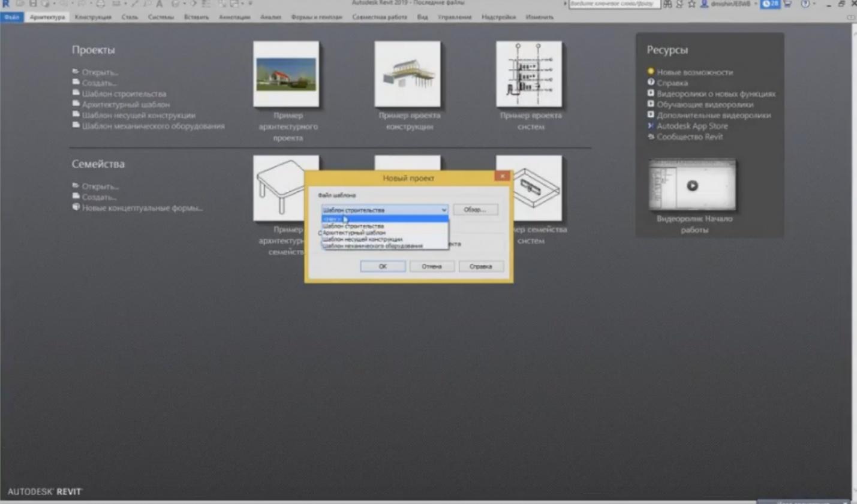
Task: Click the Print icon in quick access toolbar
Action: (x=100, y=4)
